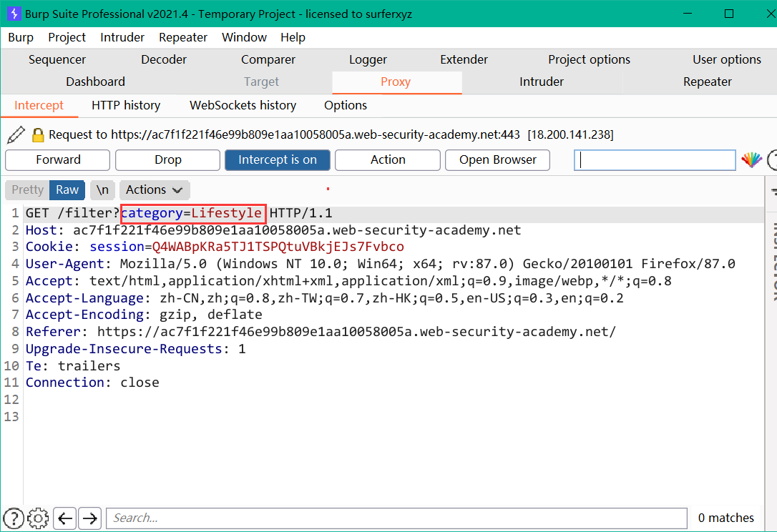Open the Project options tab

(590, 59)
